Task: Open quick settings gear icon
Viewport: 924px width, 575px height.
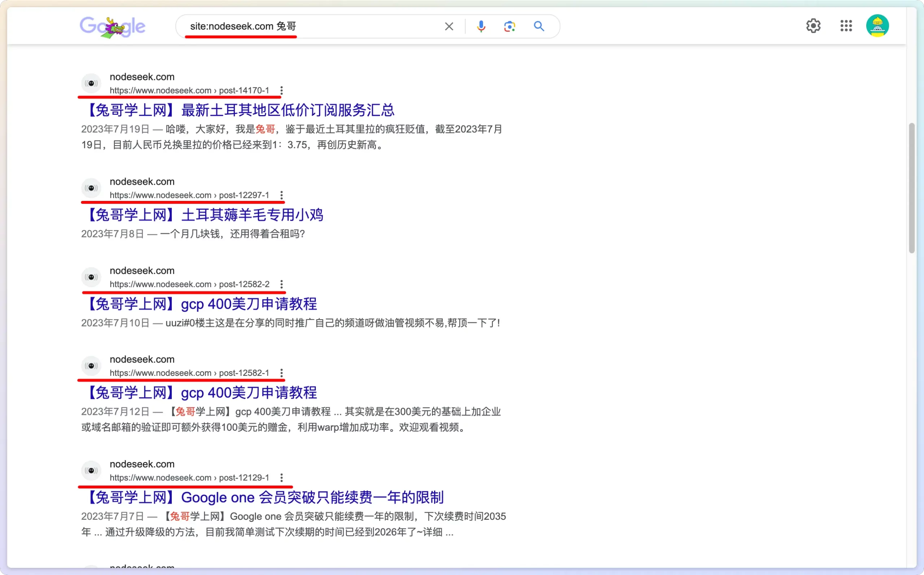Action: [813, 26]
